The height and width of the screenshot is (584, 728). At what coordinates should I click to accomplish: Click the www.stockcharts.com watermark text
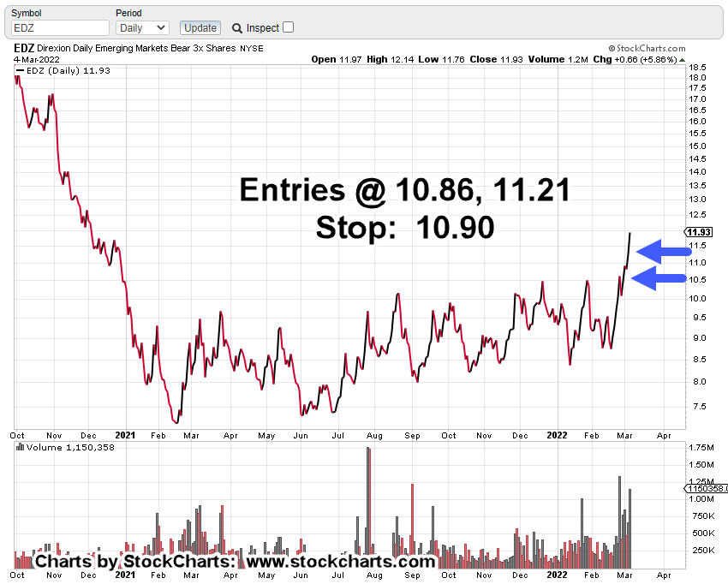pyautogui.click(x=341, y=562)
